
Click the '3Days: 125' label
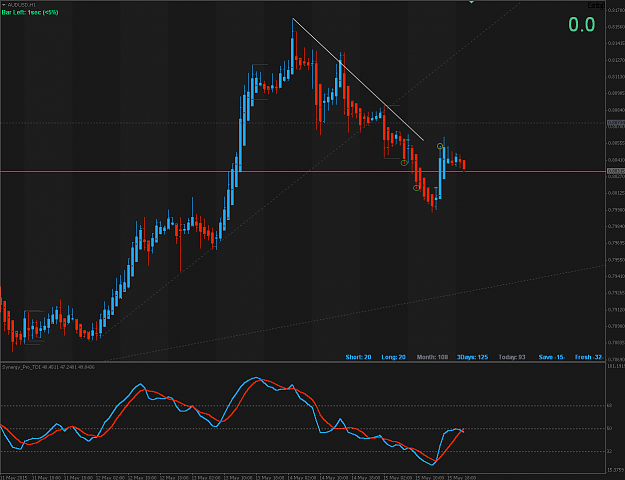coord(472,357)
